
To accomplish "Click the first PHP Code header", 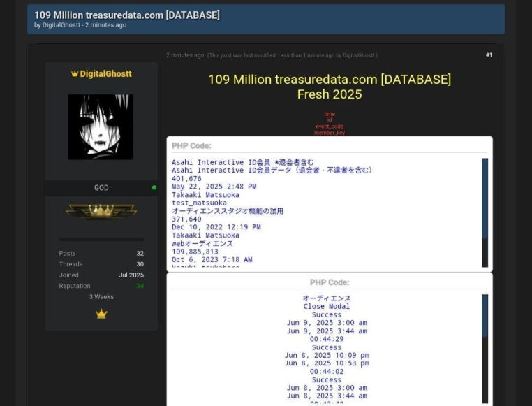I will [191, 146].
